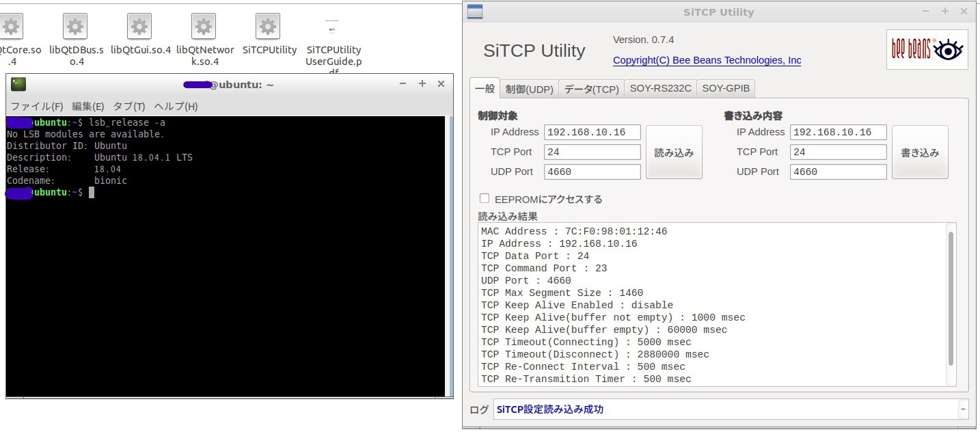Switch to the 制御(UDP) tab
The image size is (980, 432).
pos(529,89)
